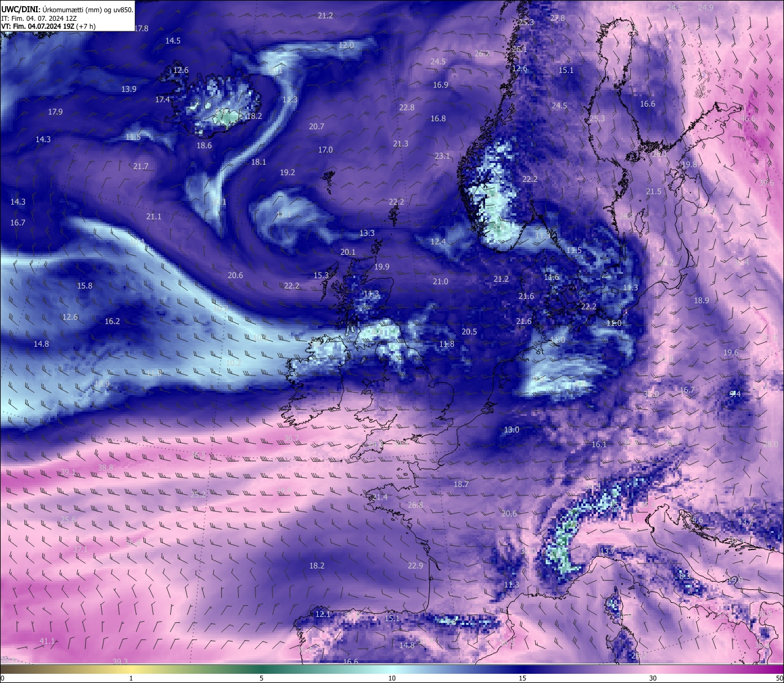Click the title line 'UWC/DINI: Úrkomumætti (mm) og uv850.'
This screenshot has height=683, width=784.
[67, 9]
